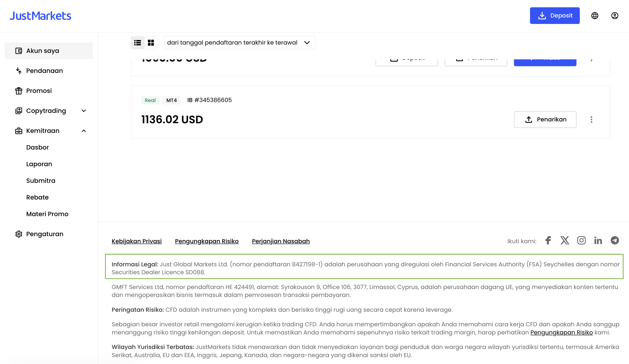Open the LinkedIn icon
629x364 pixels.
tap(598, 240)
